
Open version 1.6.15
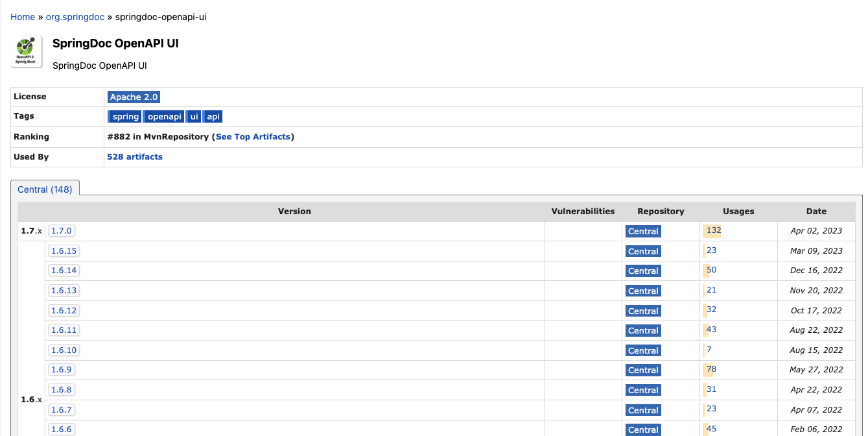click(x=64, y=250)
